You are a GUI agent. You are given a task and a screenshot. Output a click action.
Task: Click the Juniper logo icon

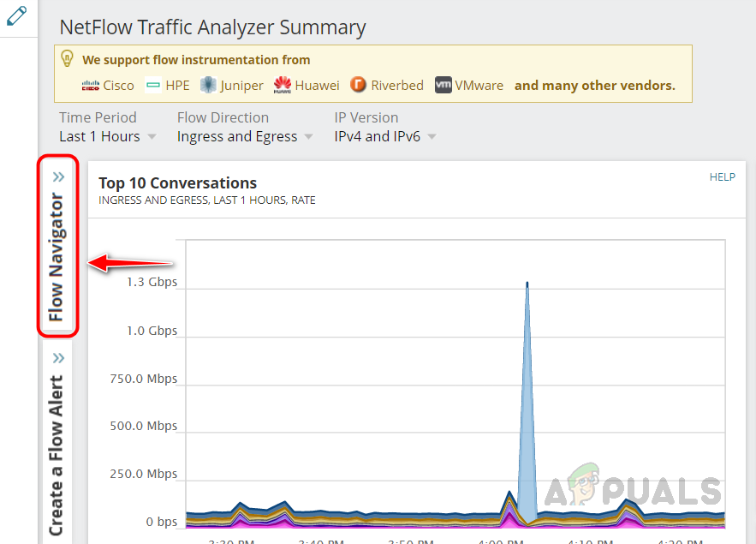click(208, 85)
